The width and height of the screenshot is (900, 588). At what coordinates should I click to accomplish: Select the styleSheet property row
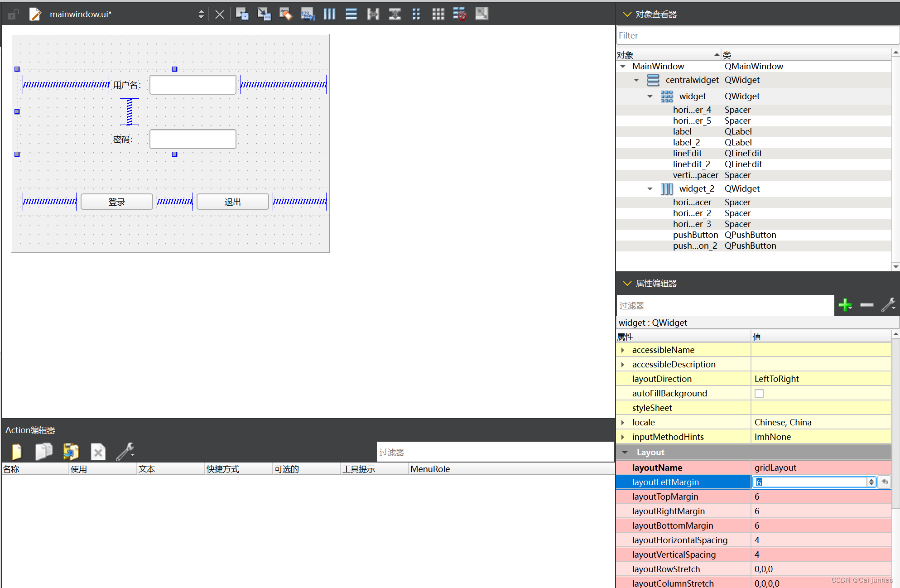click(754, 408)
